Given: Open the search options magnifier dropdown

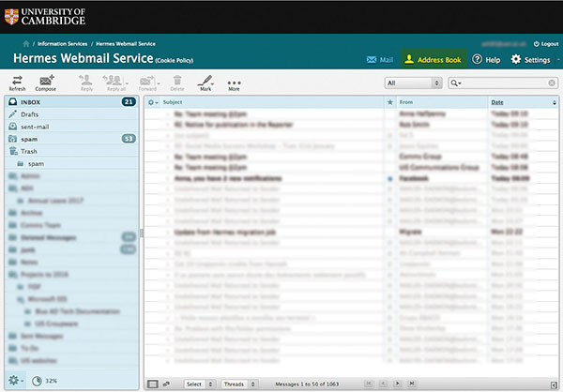Looking at the screenshot, I should click(x=456, y=83).
